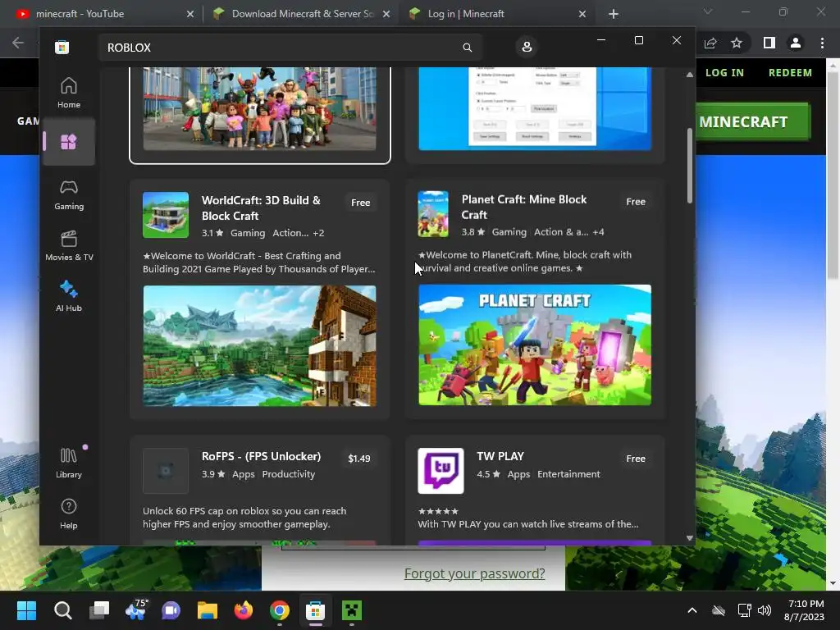The width and height of the screenshot is (840, 630).
Task: Close the Log in | Minecraft tab
Action: [x=582, y=14]
